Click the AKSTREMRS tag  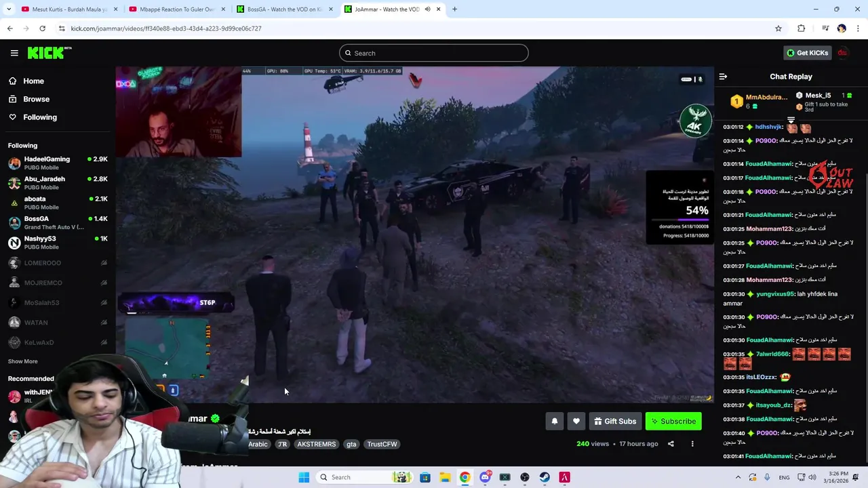pos(317,444)
